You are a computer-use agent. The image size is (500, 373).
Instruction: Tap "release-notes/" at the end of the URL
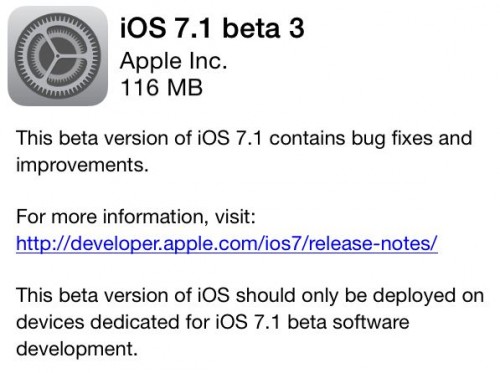click(373, 243)
